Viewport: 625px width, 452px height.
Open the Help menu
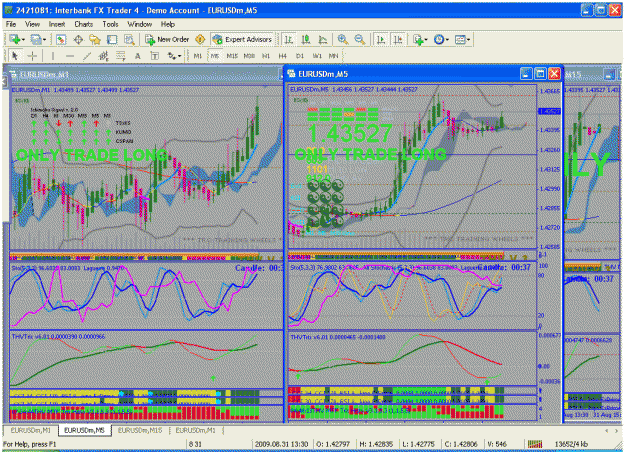pyautogui.click(x=168, y=24)
